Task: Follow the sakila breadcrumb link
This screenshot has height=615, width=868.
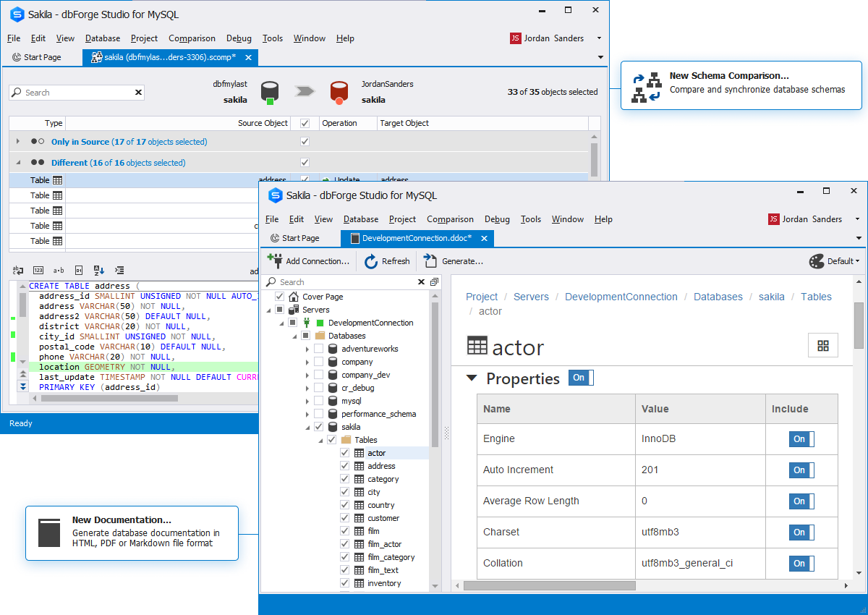Action: [x=771, y=297]
